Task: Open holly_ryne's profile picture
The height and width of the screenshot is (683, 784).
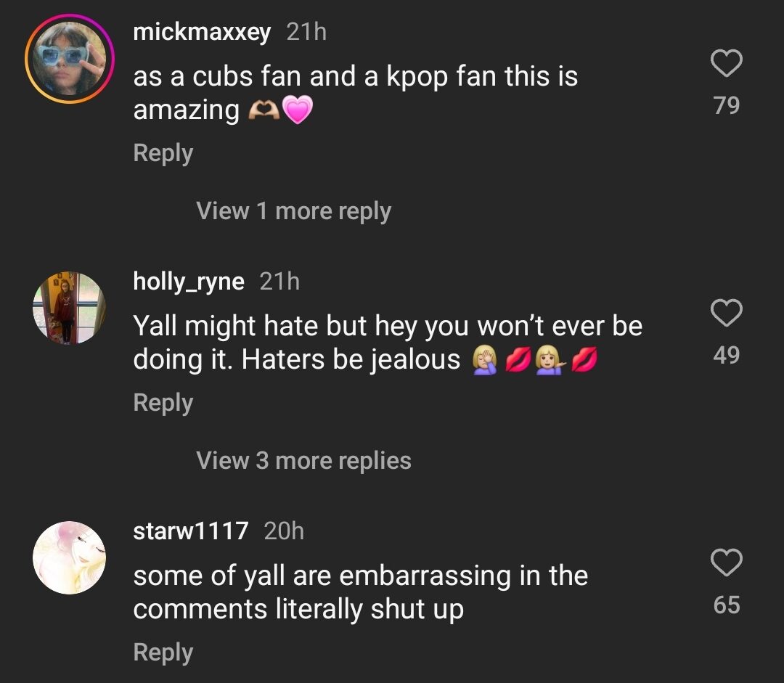Action: (70, 308)
